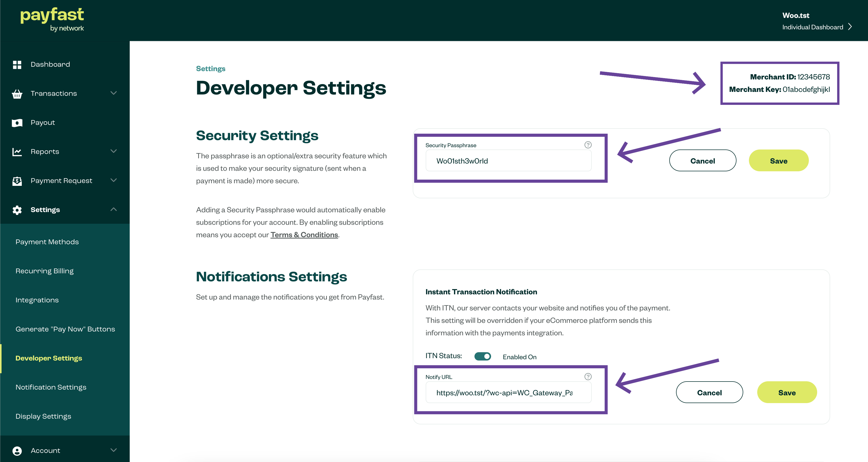Click the Reports chart icon
The height and width of the screenshot is (462, 868).
[x=17, y=152]
